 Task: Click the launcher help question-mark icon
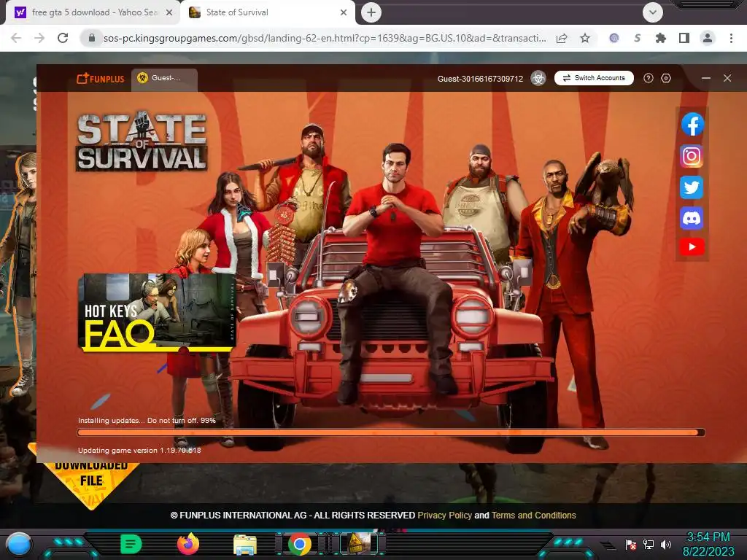pos(648,78)
